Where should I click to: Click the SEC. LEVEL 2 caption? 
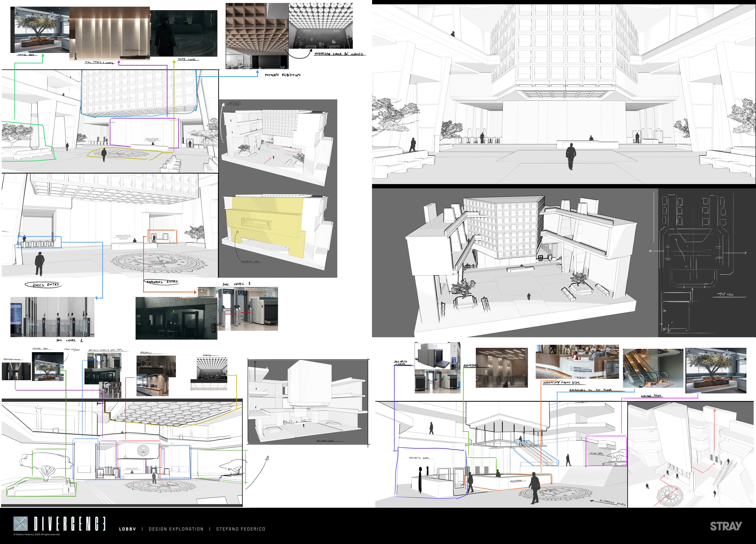tap(236, 284)
